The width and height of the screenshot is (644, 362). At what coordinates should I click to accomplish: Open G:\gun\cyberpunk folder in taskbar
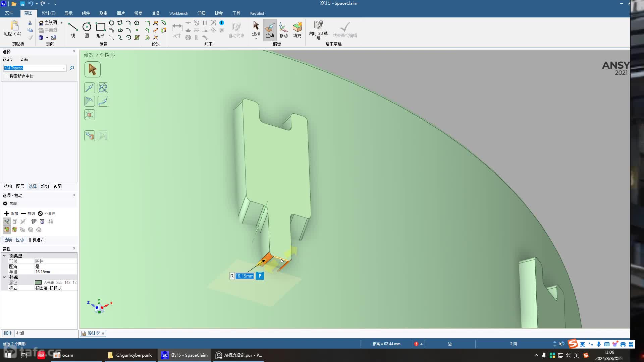tap(130, 355)
